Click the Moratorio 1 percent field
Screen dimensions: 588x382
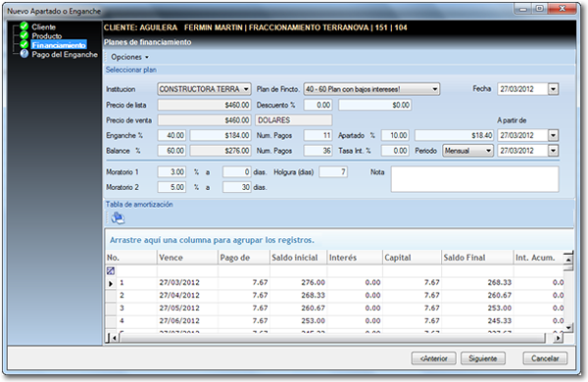click(171, 172)
